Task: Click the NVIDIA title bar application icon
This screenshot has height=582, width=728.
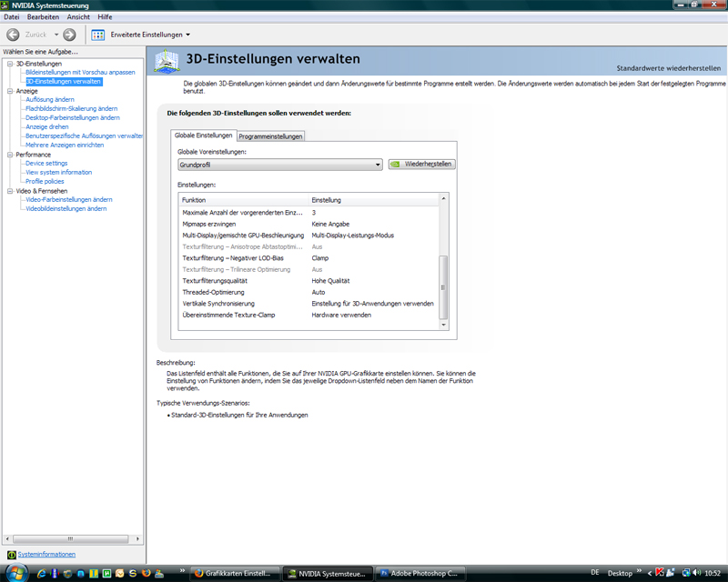Action: click(5, 5)
